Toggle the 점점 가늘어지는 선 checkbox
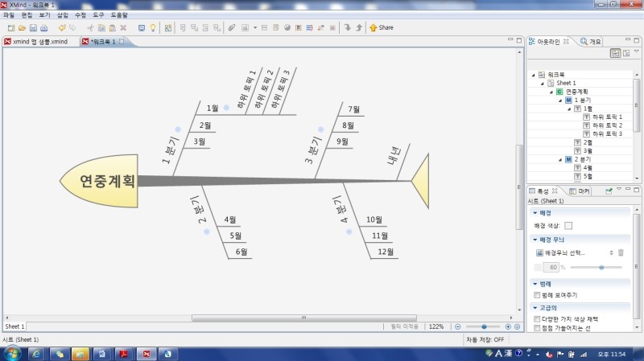Image resolution: width=644 pixels, height=361 pixels. pyautogui.click(x=537, y=328)
